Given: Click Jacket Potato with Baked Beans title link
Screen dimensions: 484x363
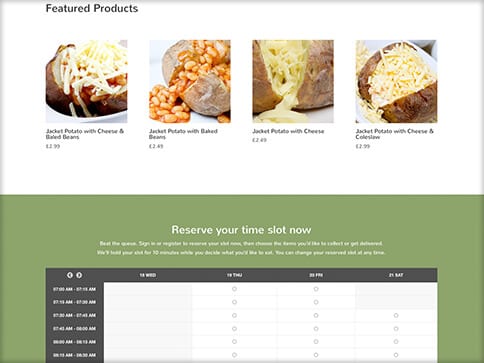Looking at the screenshot, I should coord(183,134).
